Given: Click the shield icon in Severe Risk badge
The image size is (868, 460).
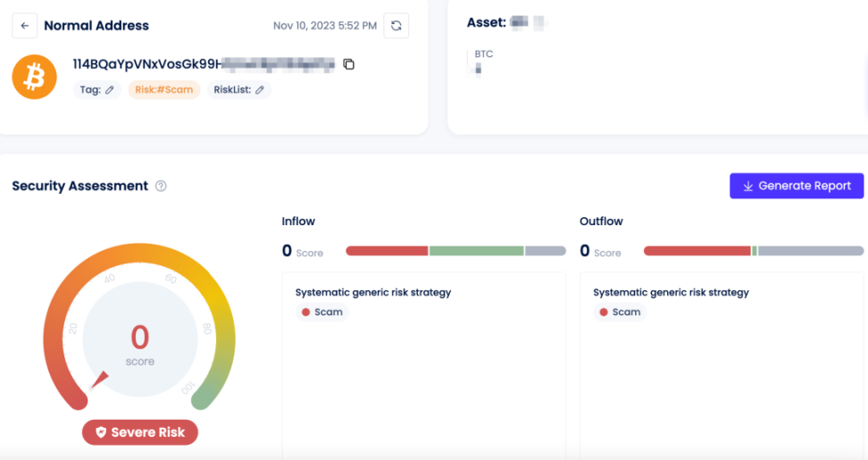Looking at the screenshot, I should 101,432.
